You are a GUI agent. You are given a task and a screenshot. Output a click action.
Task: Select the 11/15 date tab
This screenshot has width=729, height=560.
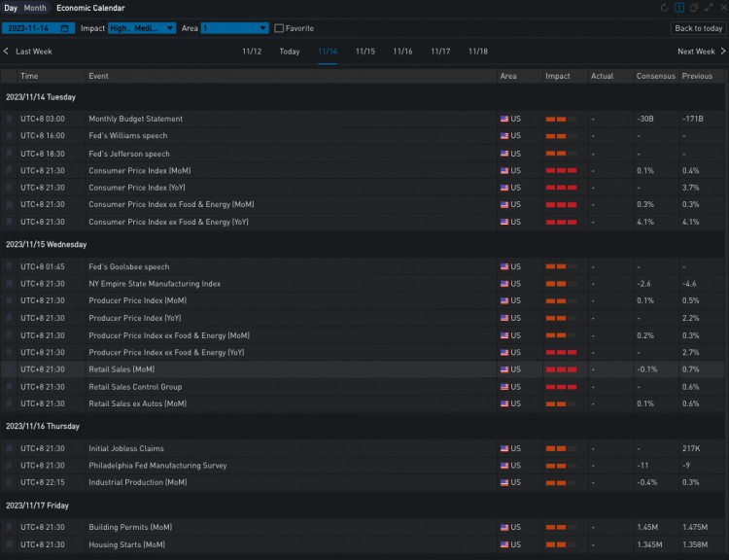pyautogui.click(x=365, y=52)
